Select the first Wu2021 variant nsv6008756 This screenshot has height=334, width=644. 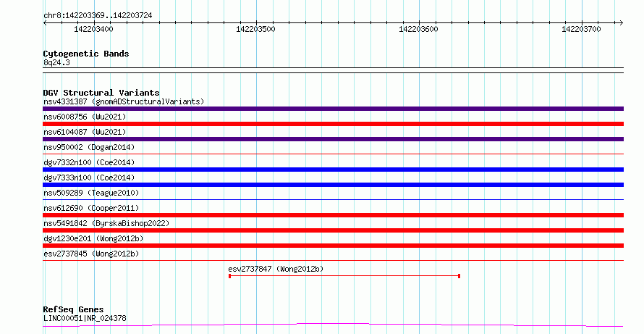(85, 117)
